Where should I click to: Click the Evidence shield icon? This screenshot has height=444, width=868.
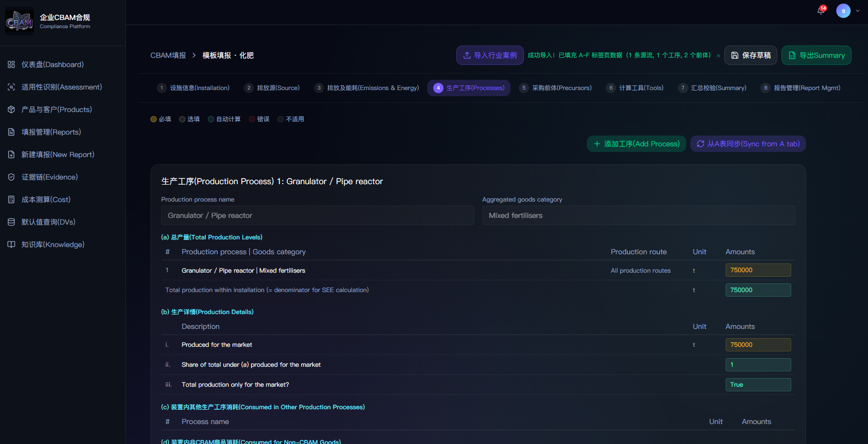(x=11, y=177)
